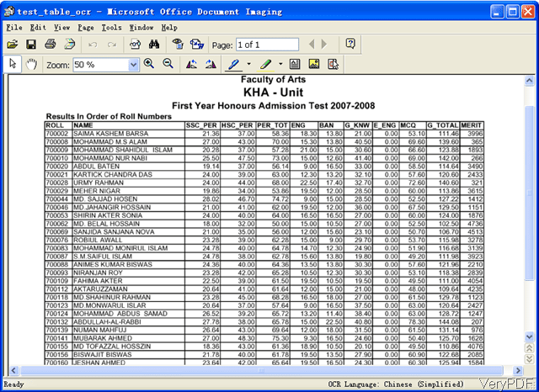539x392 pixels.
Task: Open the Pen tool options dropdown arrow
Action: pos(249,64)
